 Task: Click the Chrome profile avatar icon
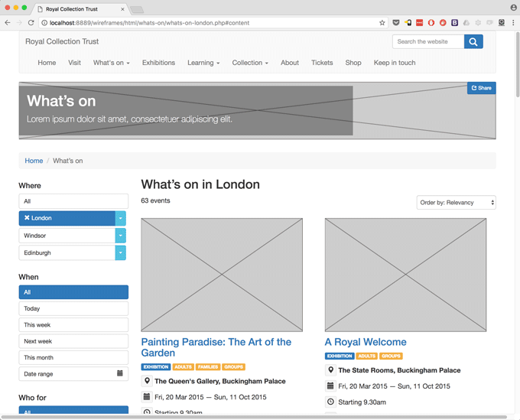(513, 8)
